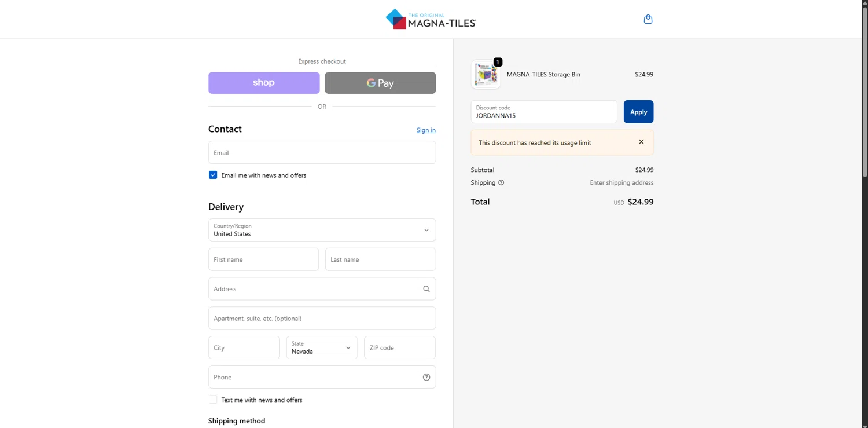Check Text me with news and offers
The height and width of the screenshot is (428, 868).
(213, 400)
